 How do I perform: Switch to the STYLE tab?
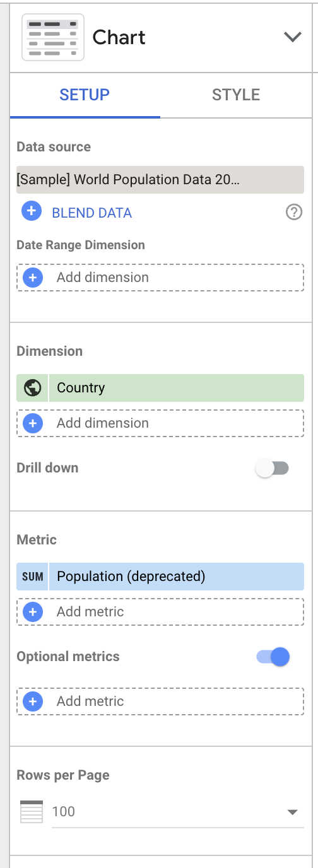coord(236,95)
